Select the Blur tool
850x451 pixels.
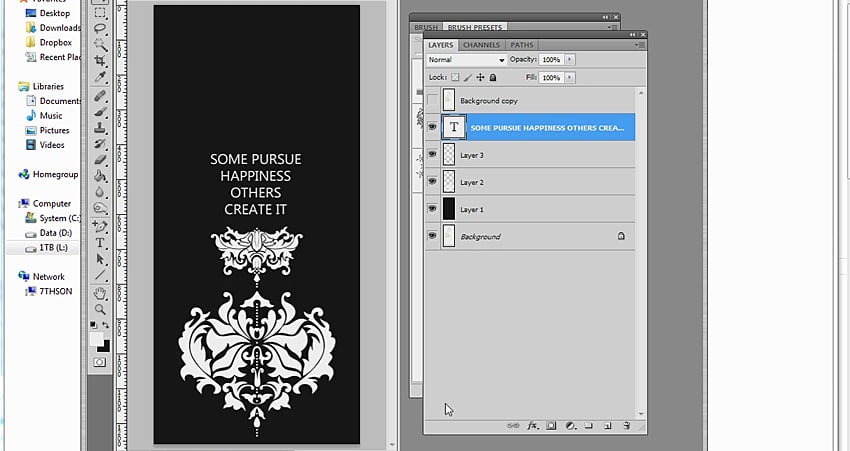click(100, 192)
